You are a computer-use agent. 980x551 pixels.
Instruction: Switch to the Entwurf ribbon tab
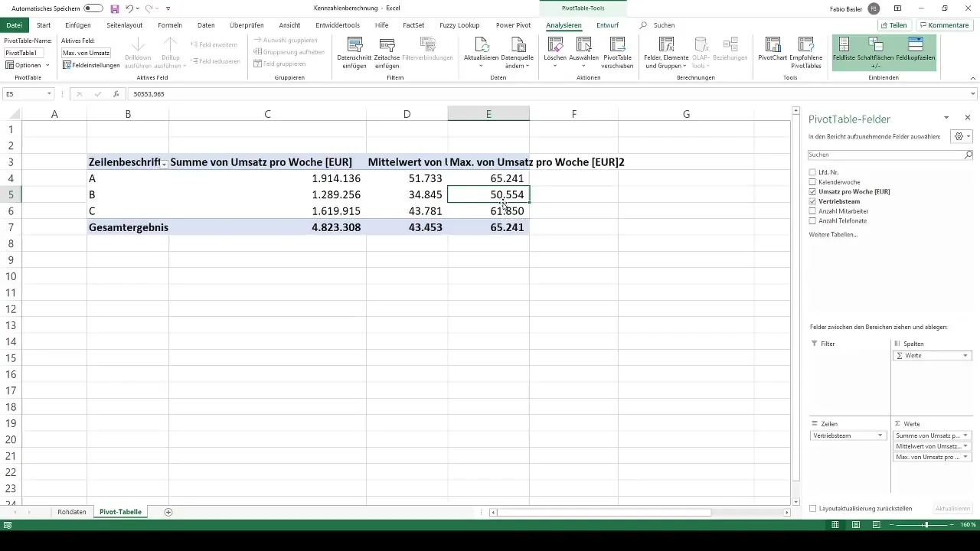pyautogui.click(x=607, y=25)
